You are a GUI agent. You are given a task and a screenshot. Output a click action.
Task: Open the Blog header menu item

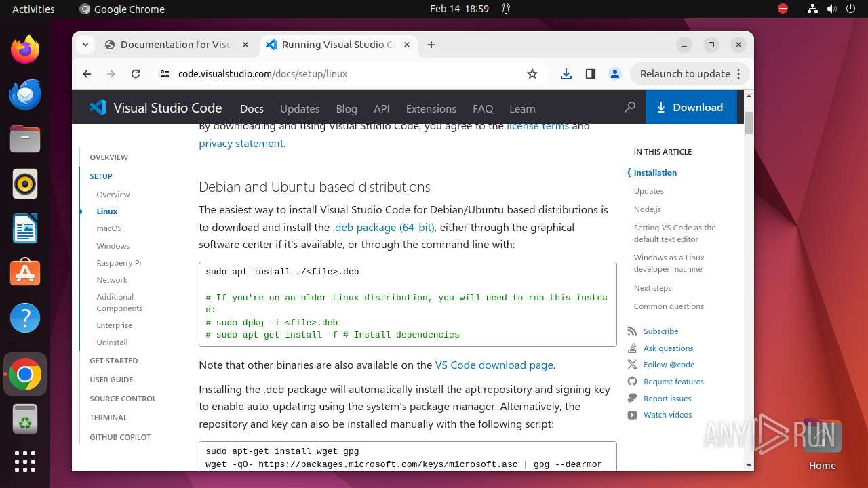pos(347,108)
